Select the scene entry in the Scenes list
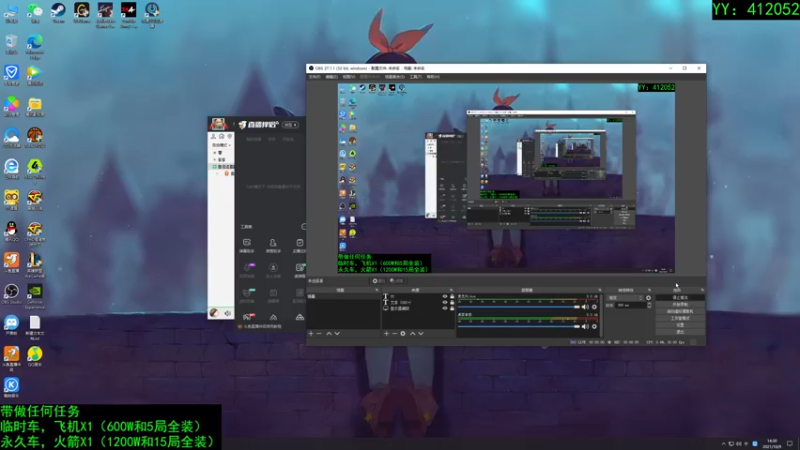800x450 pixels. pyautogui.click(x=343, y=296)
